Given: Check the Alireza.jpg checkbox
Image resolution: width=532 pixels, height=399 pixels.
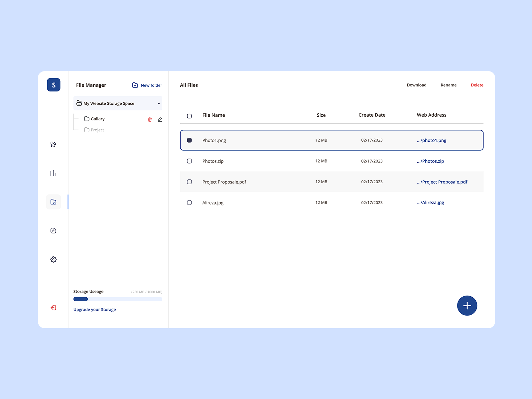Looking at the screenshot, I should (190, 202).
